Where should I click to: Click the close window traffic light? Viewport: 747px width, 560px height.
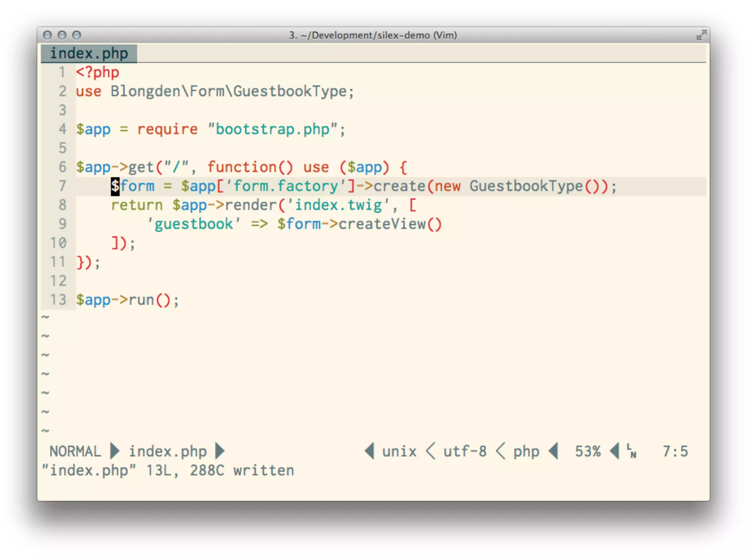tap(47, 35)
